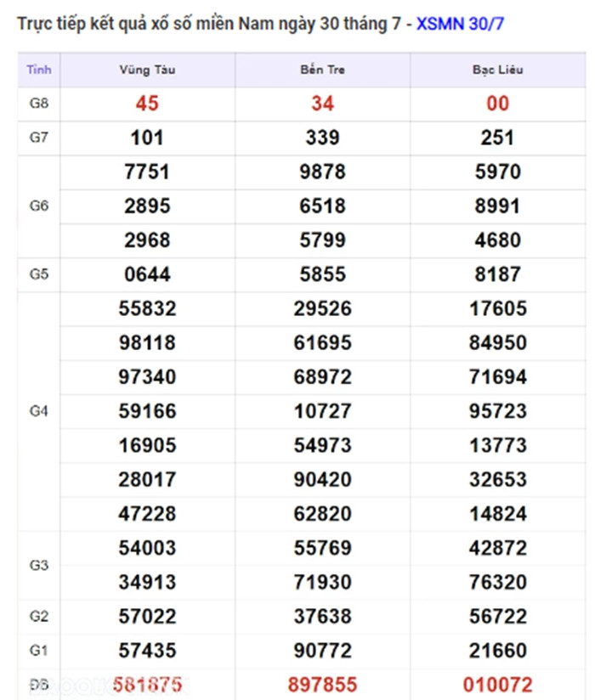Viewport: 595px width, 700px height.
Task: Click Bạc Liêu G8 result 00
Action: pyautogui.click(x=497, y=104)
